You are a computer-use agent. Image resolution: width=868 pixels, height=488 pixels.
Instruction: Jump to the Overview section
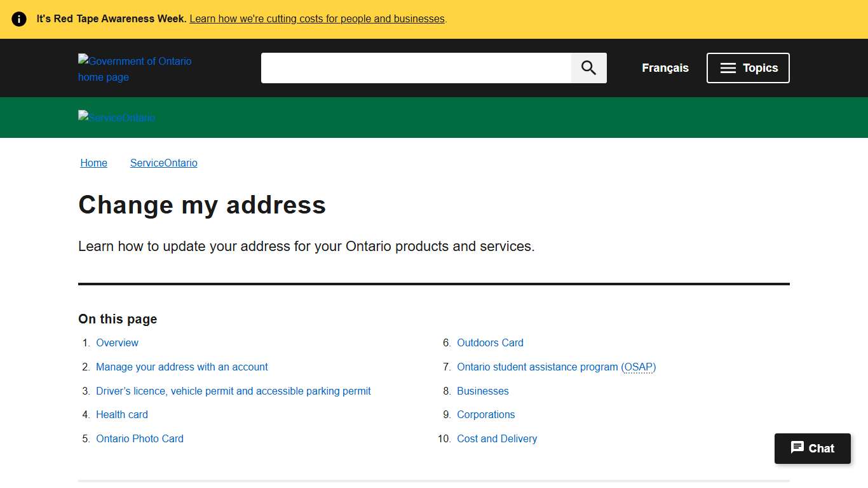(x=117, y=342)
